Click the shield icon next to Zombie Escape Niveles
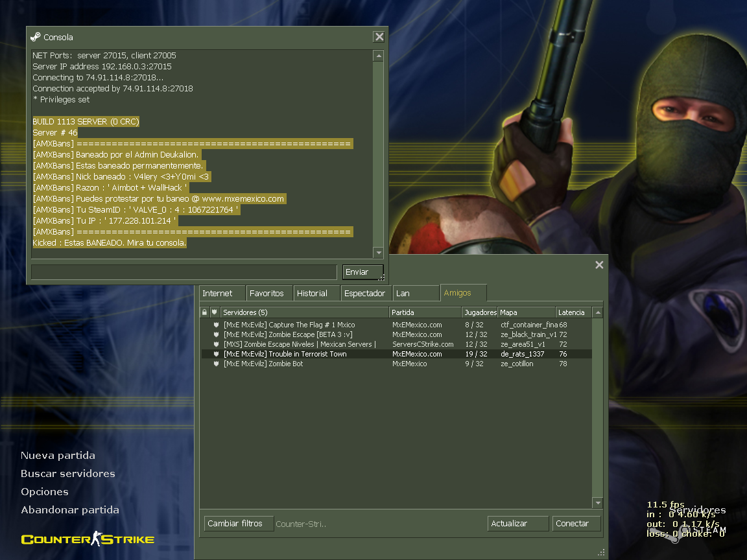Image resolution: width=747 pixels, height=560 pixels. coord(216,344)
